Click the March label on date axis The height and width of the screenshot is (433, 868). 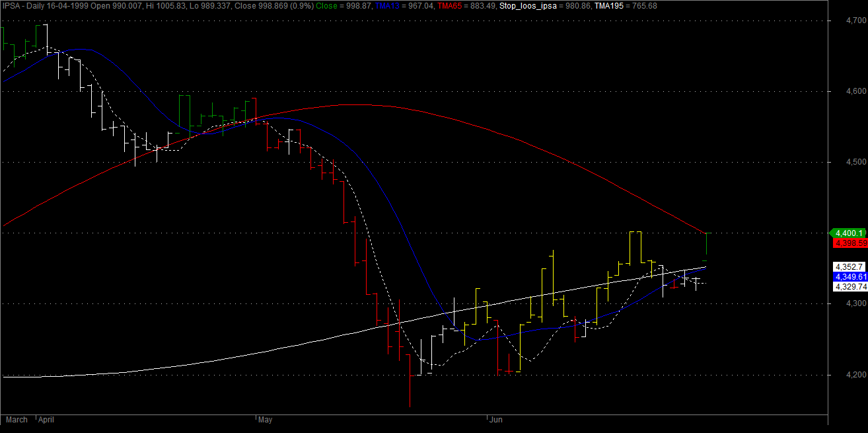[17, 420]
